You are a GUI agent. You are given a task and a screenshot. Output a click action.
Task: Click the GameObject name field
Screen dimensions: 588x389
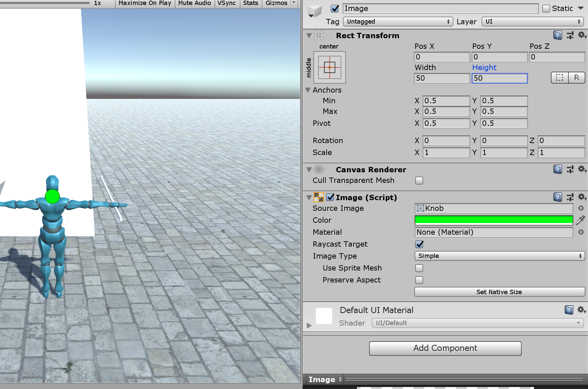point(441,9)
